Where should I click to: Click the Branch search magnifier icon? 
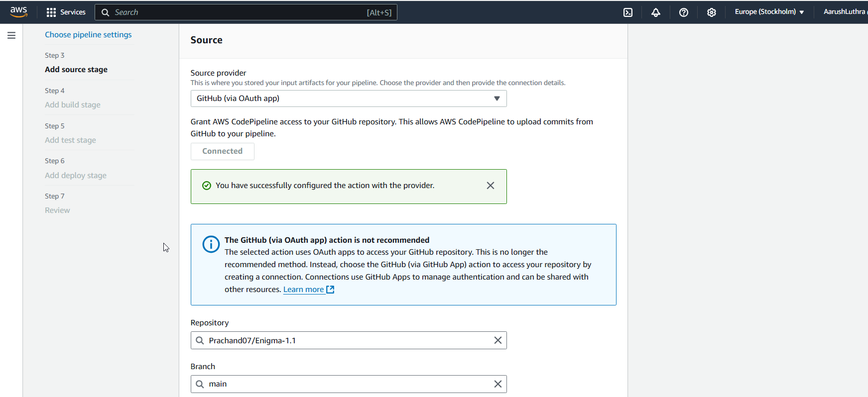tap(200, 384)
